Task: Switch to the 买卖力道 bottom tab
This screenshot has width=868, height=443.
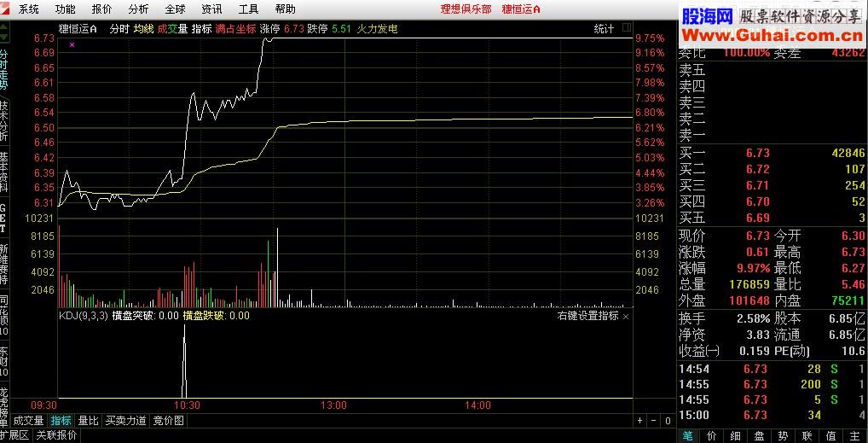Action: pos(126,421)
